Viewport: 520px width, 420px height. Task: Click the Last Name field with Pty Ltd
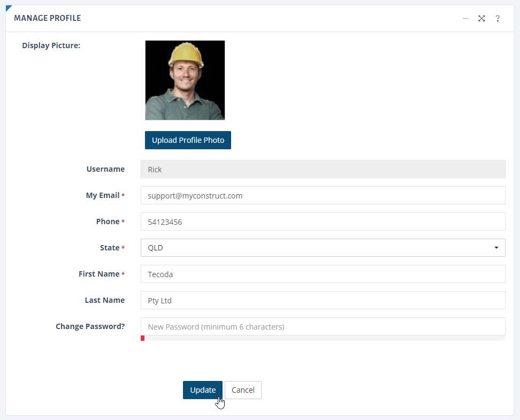(x=323, y=300)
